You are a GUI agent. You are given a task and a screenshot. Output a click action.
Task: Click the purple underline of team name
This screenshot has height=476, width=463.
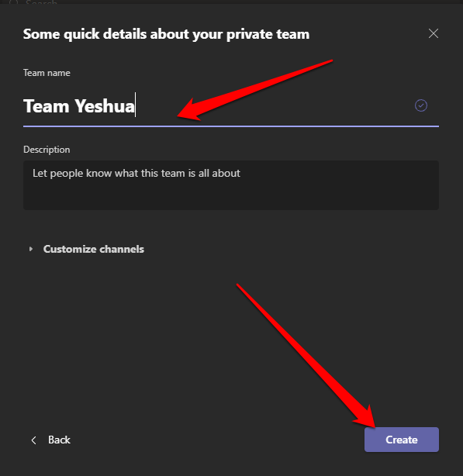coord(231,126)
